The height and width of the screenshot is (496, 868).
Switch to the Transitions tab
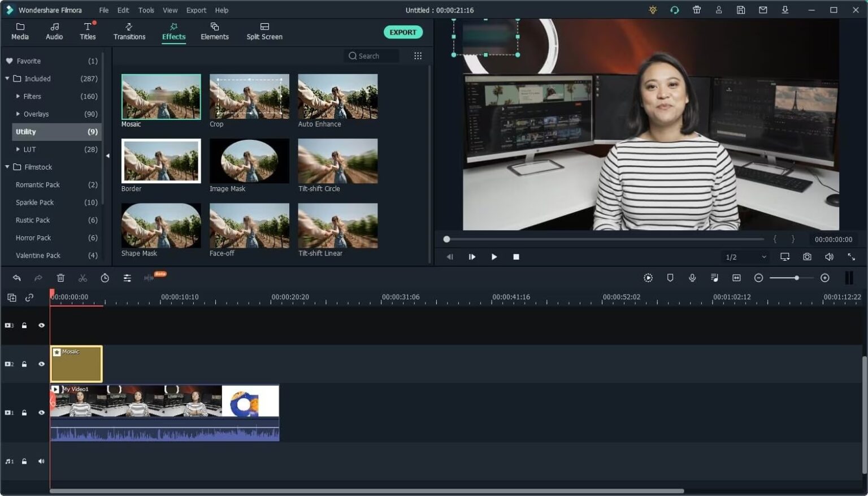click(129, 31)
